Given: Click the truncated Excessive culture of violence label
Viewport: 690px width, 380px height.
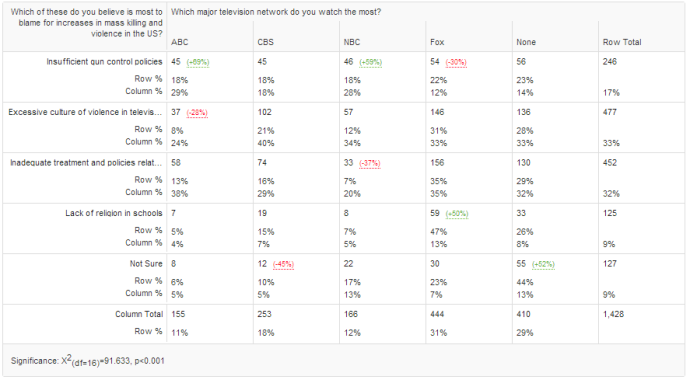Looking at the screenshot, I should point(85,113).
